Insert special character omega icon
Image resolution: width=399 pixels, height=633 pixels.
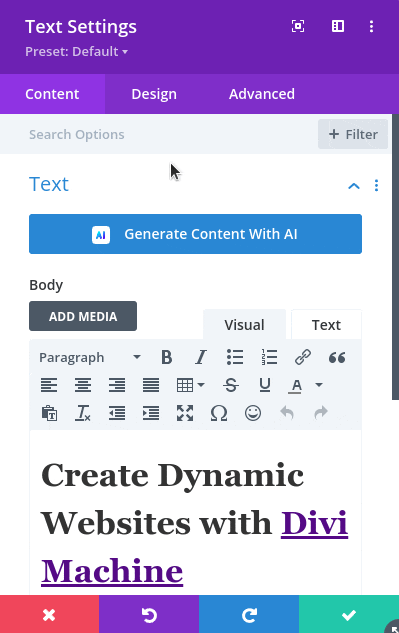click(219, 413)
